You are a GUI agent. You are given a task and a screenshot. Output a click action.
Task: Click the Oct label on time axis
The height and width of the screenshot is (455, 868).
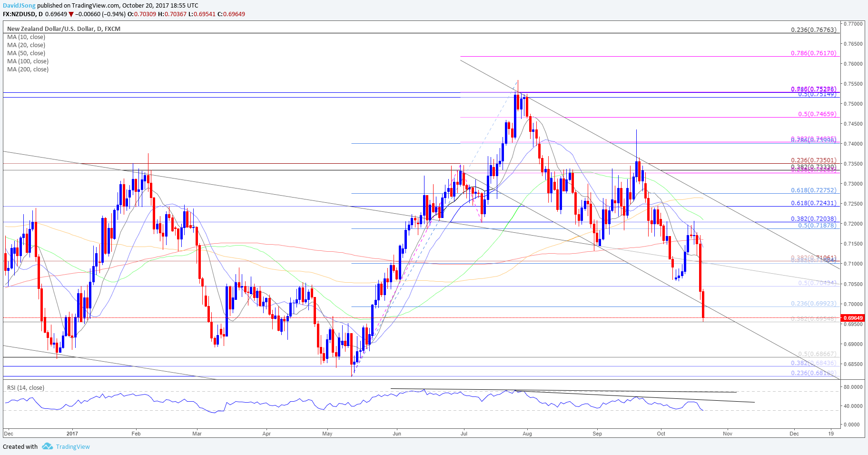(x=661, y=434)
